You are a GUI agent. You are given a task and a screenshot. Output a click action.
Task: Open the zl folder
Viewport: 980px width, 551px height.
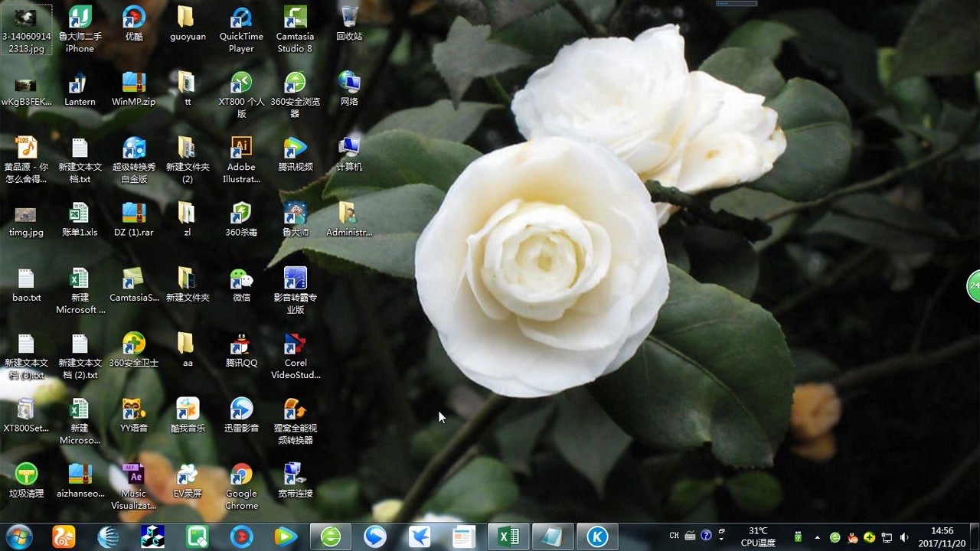pyautogui.click(x=188, y=220)
